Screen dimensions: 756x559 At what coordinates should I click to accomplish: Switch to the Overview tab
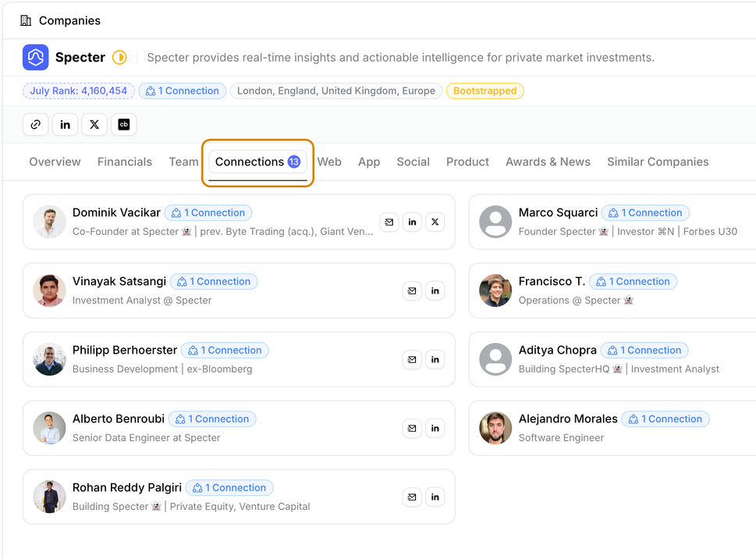coord(55,162)
